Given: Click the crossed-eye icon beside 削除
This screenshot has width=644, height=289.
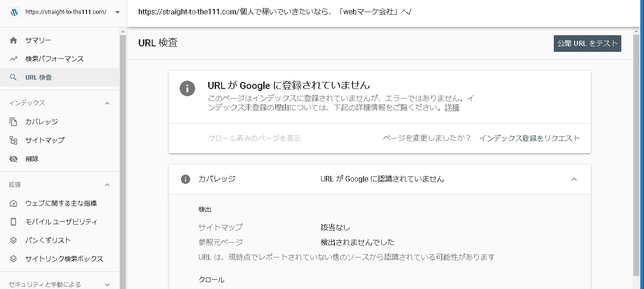Looking at the screenshot, I should click(13, 159).
